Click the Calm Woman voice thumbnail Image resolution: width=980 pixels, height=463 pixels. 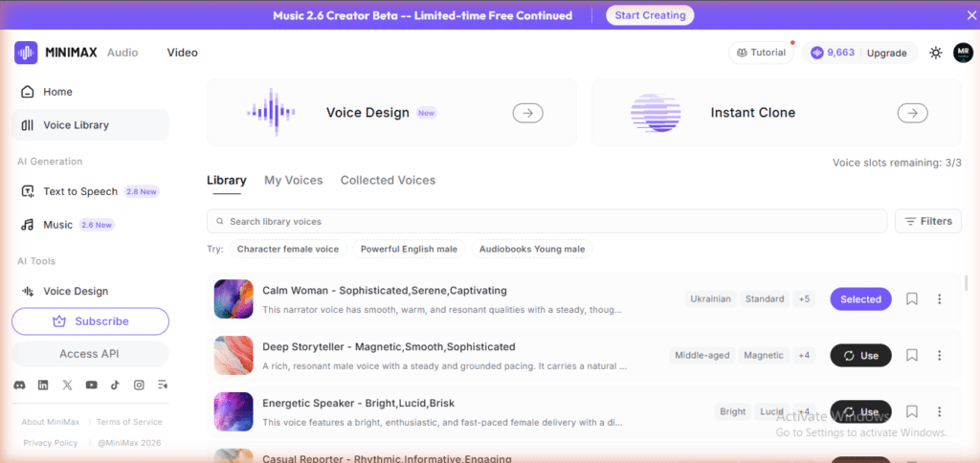(234, 299)
